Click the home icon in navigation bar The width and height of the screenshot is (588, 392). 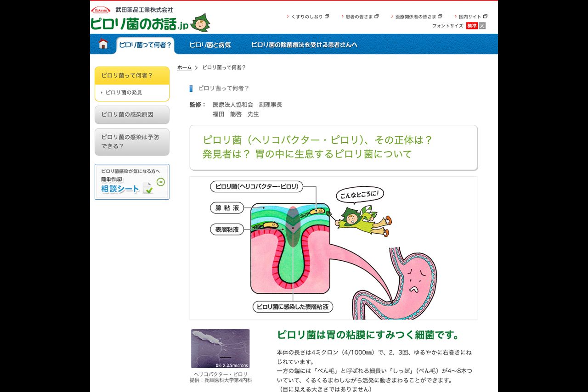coord(103,44)
